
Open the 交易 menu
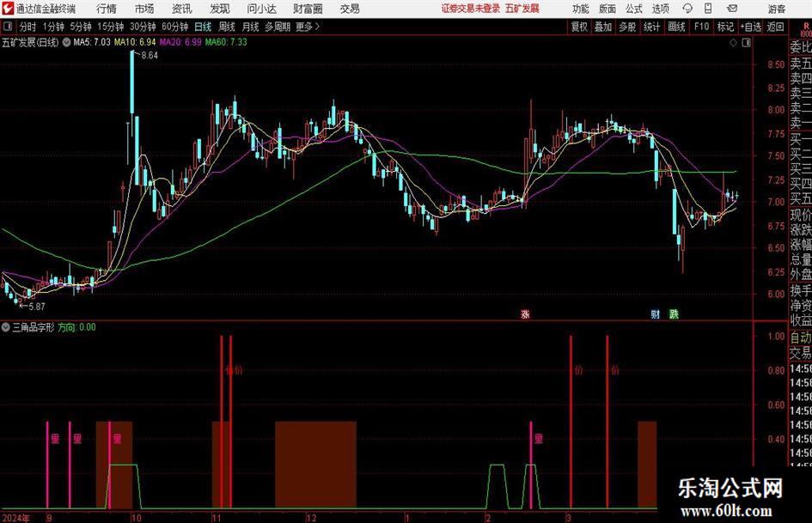pyautogui.click(x=350, y=9)
